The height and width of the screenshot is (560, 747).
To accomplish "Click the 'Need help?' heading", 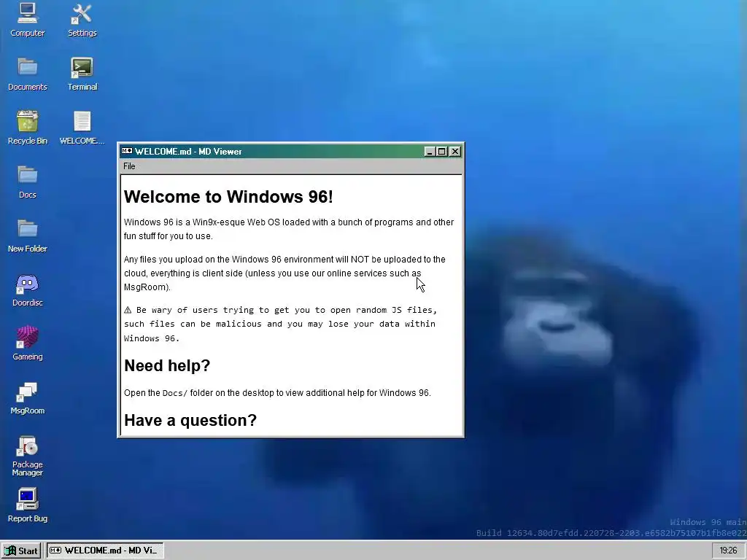I will click(167, 365).
